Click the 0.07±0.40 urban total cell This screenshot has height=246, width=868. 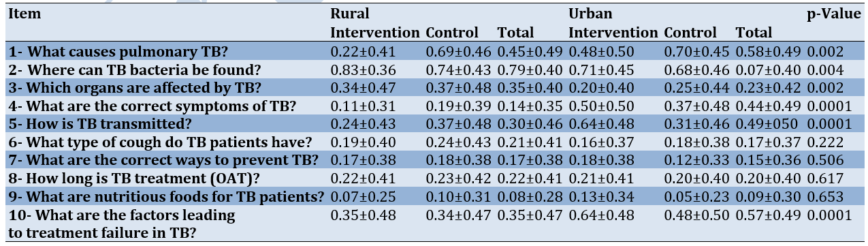click(769, 70)
